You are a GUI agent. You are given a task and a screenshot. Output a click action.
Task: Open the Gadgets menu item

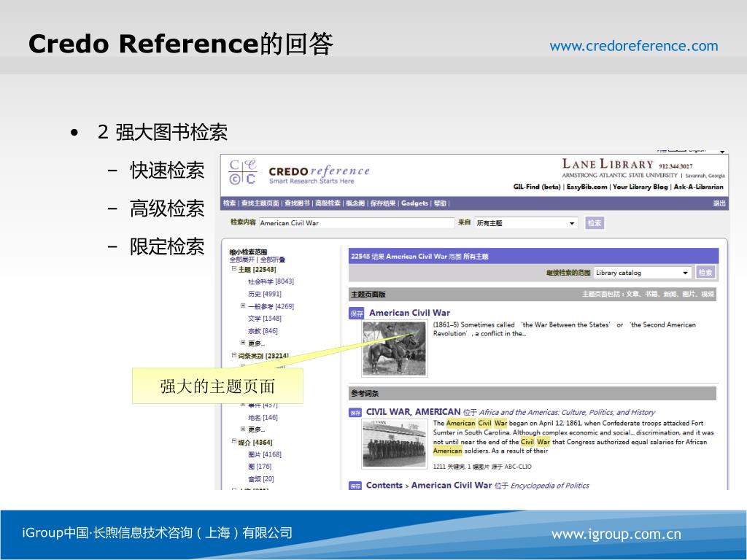414,203
